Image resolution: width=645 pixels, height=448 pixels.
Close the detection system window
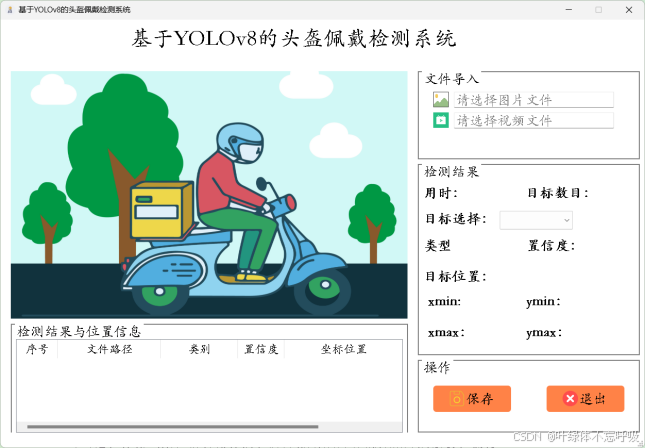629,10
